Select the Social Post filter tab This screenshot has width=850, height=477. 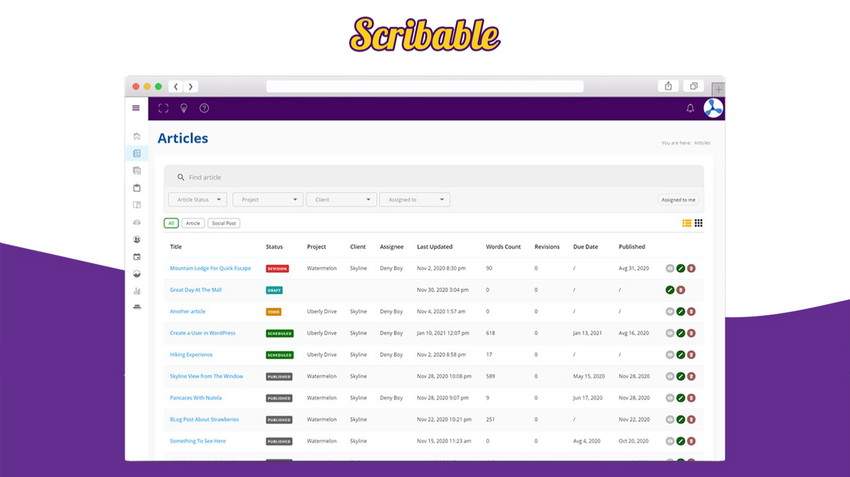pyautogui.click(x=224, y=223)
